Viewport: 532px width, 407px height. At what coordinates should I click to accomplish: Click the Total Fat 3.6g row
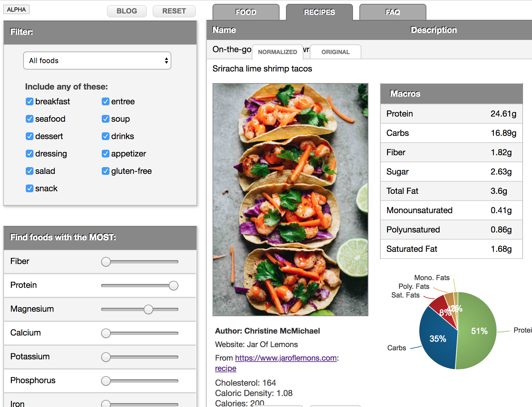451,191
